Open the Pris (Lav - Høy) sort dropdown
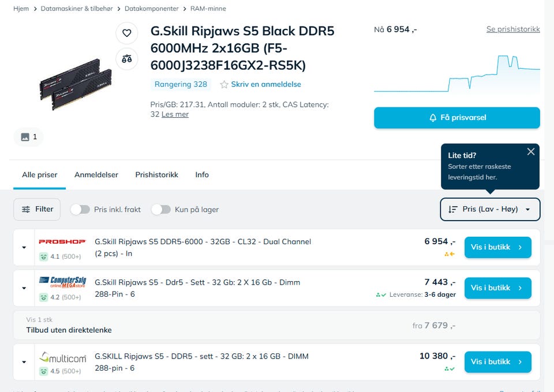 [x=490, y=209]
